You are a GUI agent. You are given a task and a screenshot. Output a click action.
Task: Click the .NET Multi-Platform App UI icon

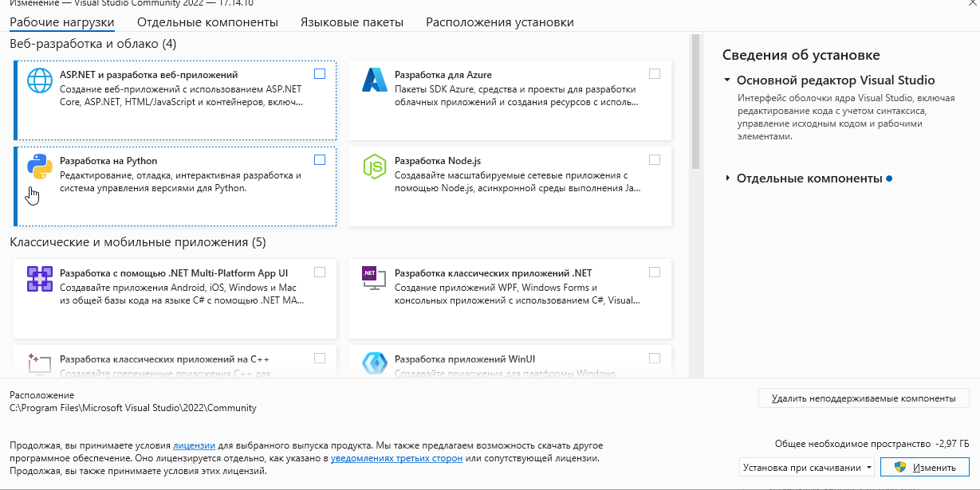(40, 279)
